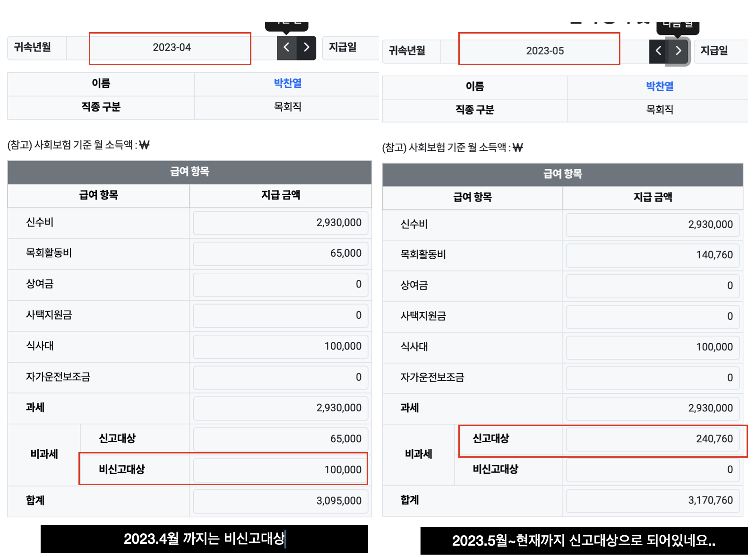
Task: Open the 2023-05 귀속년월 date field
Action: point(544,51)
